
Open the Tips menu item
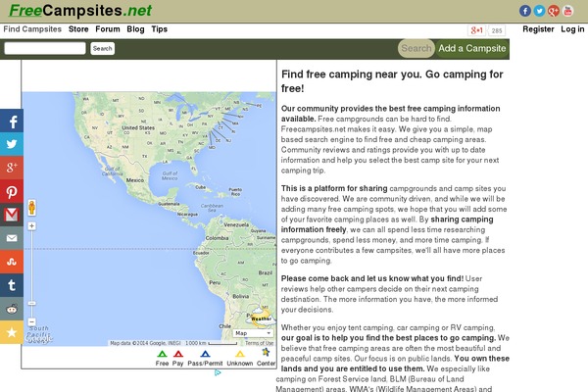point(160,29)
